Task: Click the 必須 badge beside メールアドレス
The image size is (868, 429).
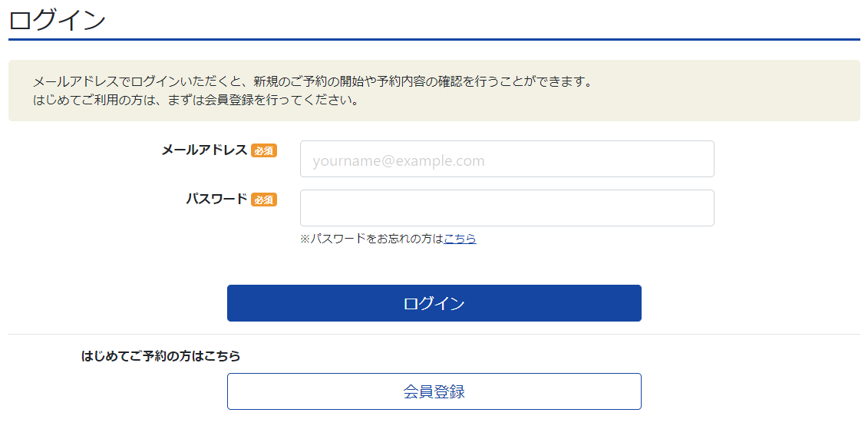Action: (x=263, y=151)
